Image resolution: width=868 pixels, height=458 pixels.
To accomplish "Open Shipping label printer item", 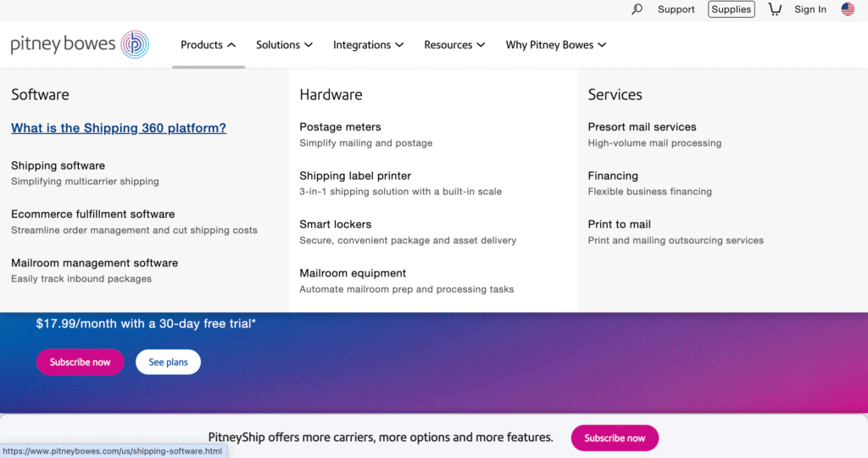I will 355,176.
